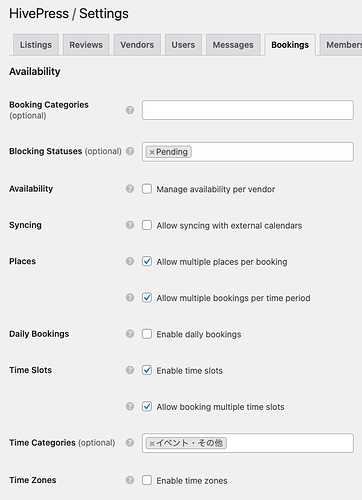
Task: Open the Booking Categories select field
Action: coord(248,110)
